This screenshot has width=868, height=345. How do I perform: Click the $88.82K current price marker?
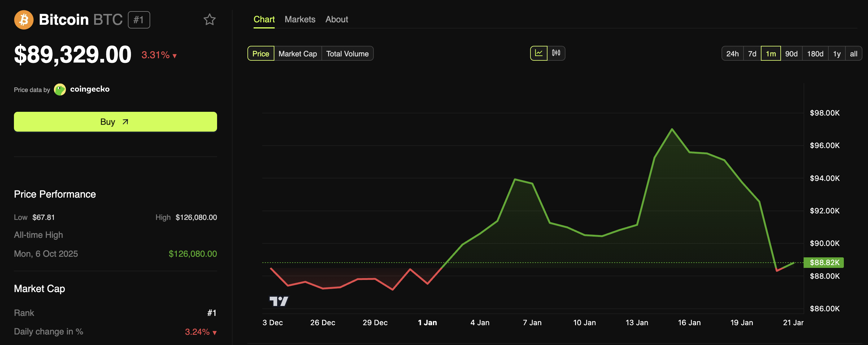824,262
